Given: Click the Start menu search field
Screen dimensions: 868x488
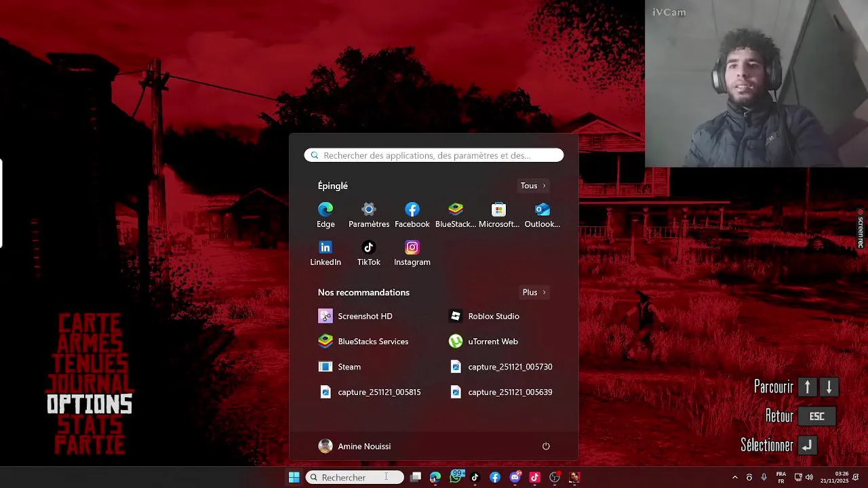Looking at the screenshot, I should [x=434, y=155].
